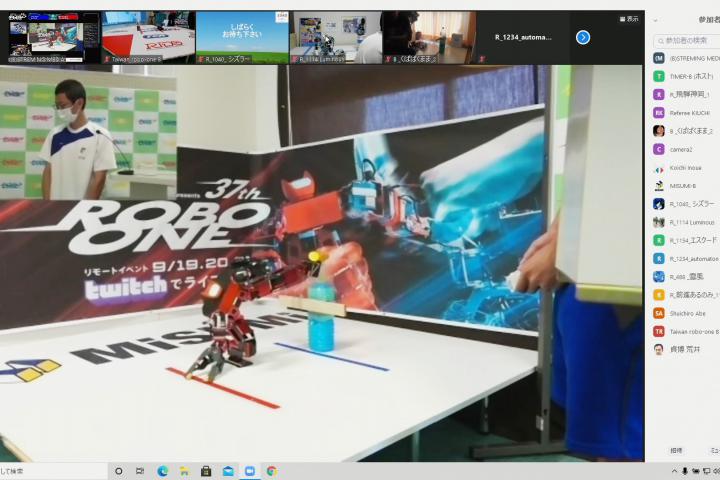Select the 貞博 荒井 name text

[x=685, y=350]
